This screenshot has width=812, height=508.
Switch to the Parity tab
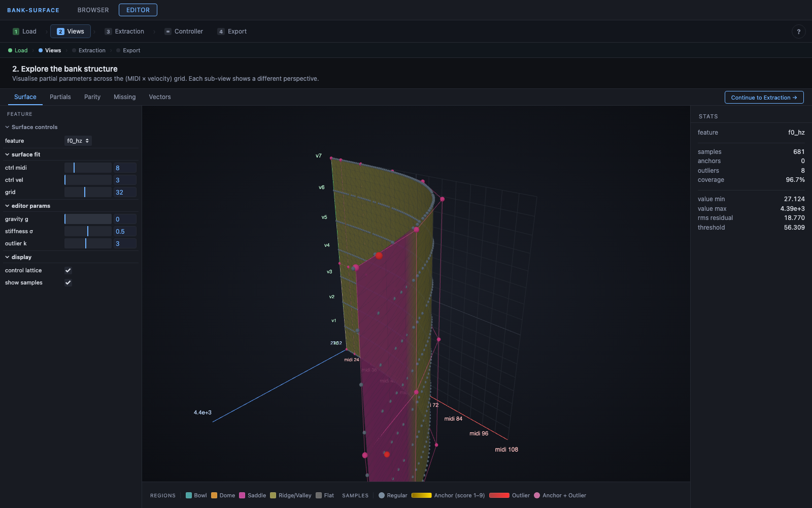tap(92, 97)
